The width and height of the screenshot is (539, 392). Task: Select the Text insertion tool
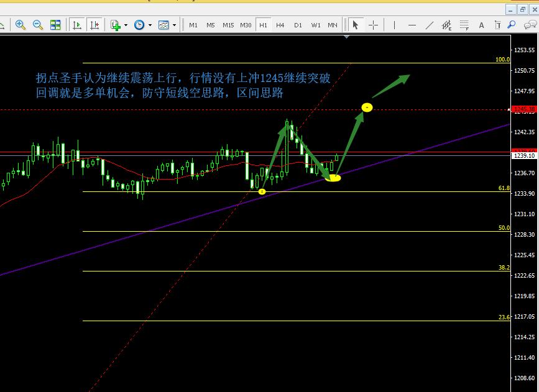pos(481,25)
